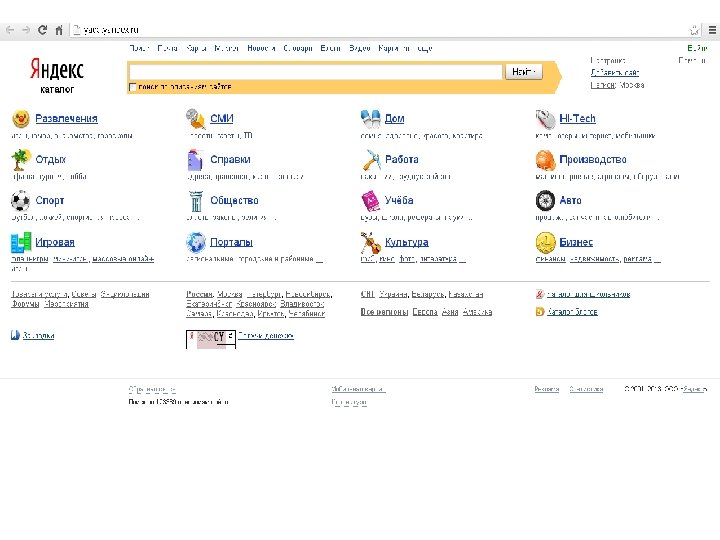Click the Производство category heading
The image size is (720, 540).
[593, 159]
